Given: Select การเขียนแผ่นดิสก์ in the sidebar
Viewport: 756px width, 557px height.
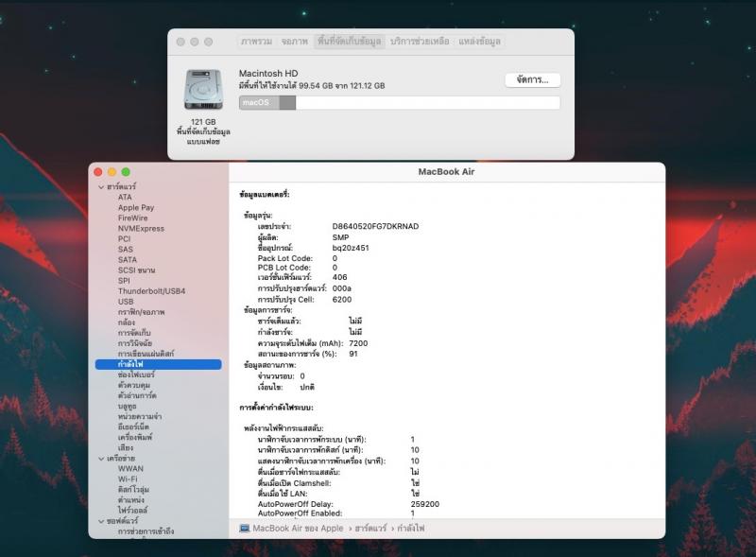Looking at the screenshot, I should 146,354.
